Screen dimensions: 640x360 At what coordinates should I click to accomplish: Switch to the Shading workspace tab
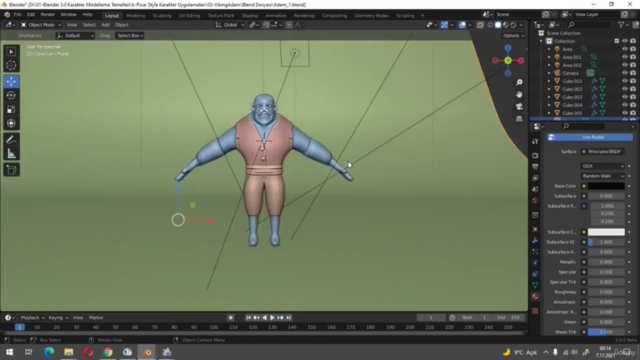[249, 16]
